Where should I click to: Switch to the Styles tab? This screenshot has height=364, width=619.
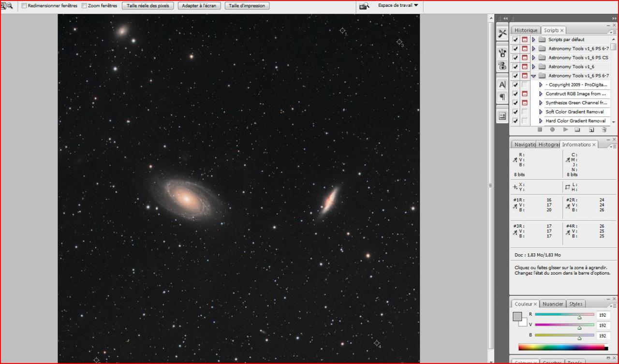[x=575, y=304]
